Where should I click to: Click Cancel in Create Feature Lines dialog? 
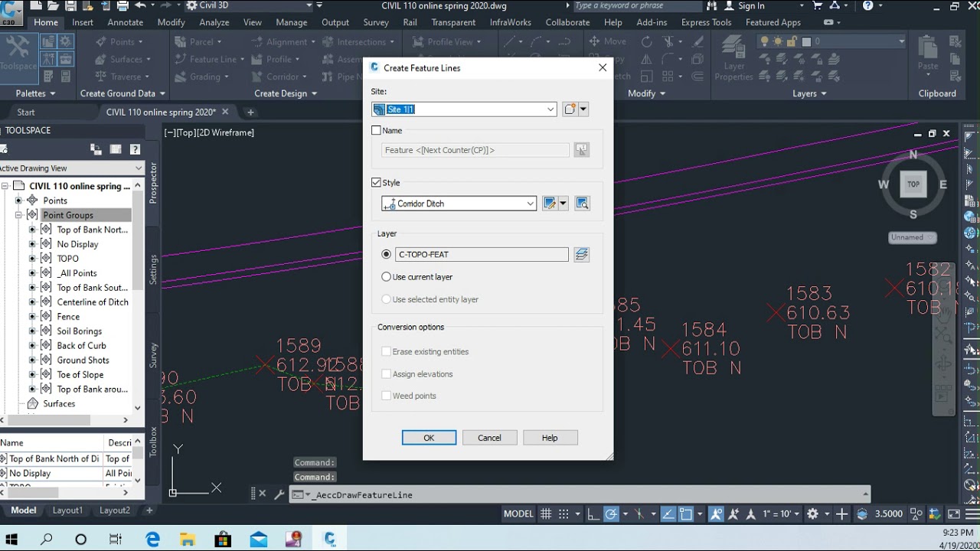pos(489,438)
